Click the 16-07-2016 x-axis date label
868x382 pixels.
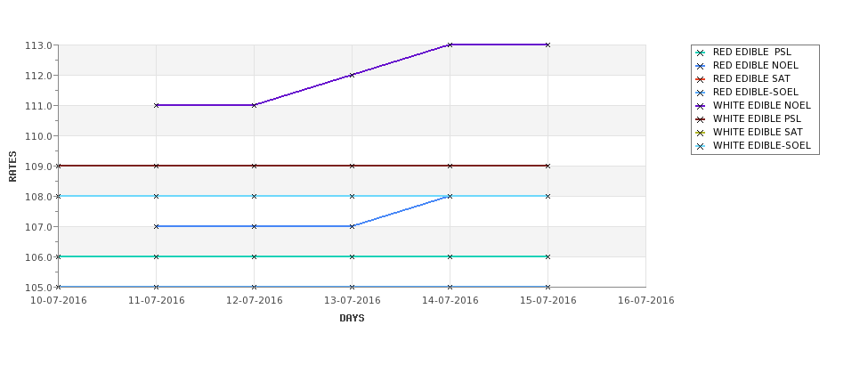click(x=646, y=301)
